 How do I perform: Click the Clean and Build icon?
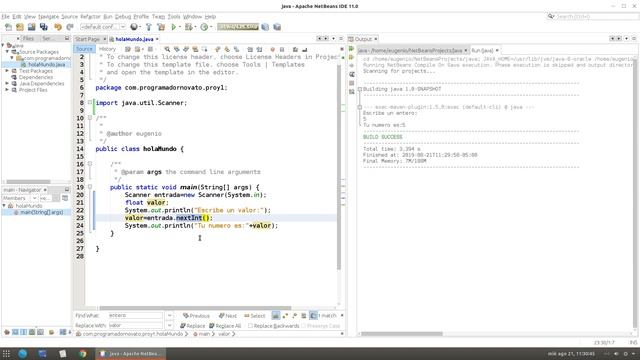161,27
